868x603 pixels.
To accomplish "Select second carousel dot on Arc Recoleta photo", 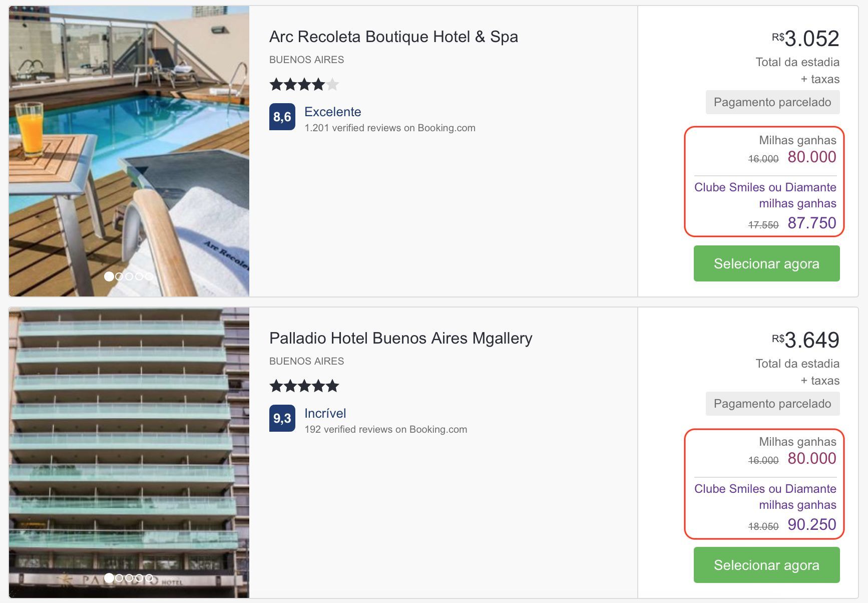I will coord(119,276).
